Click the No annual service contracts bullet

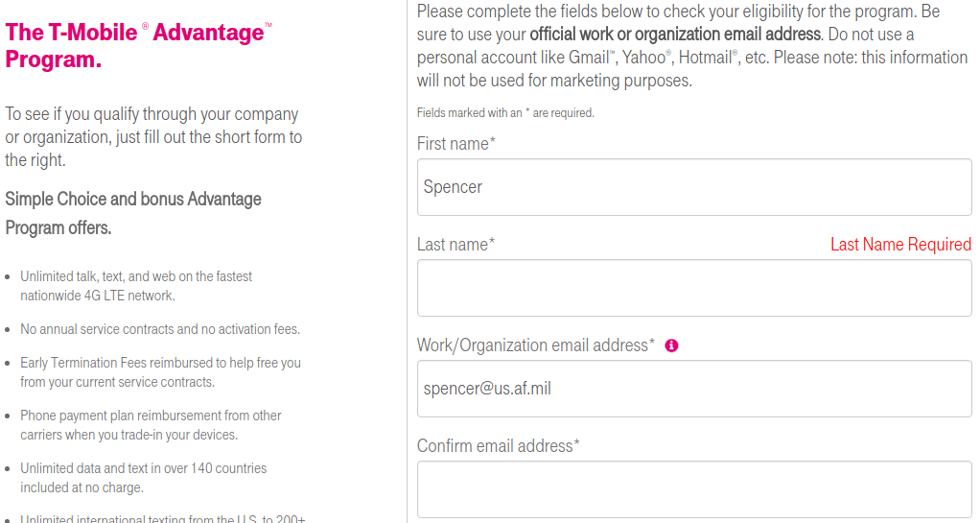click(160, 329)
